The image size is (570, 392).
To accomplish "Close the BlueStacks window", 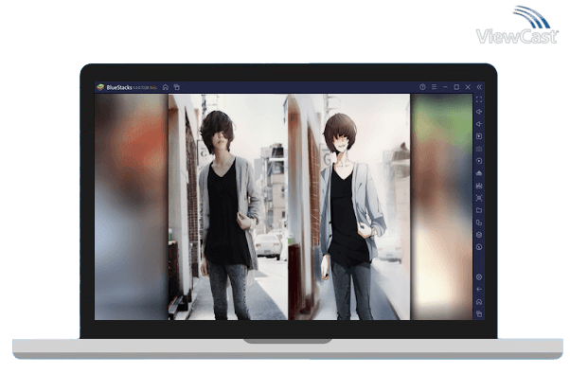I will (x=468, y=87).
